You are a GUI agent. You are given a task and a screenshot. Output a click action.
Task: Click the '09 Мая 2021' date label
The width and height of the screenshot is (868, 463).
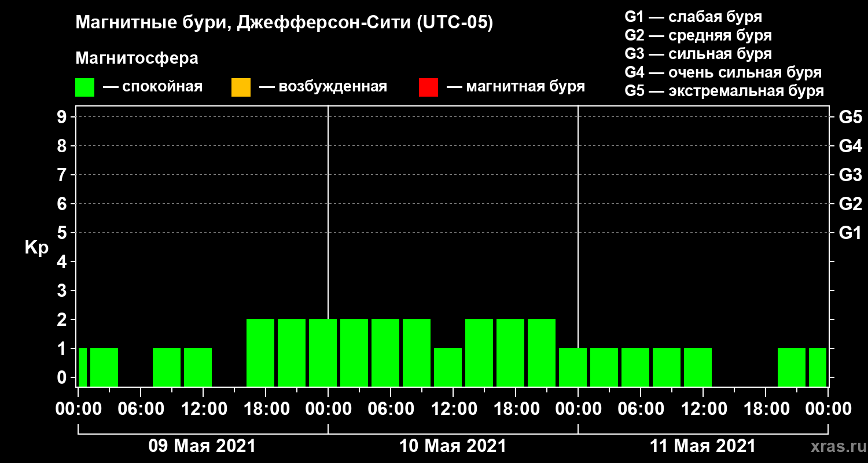point(203,446)
